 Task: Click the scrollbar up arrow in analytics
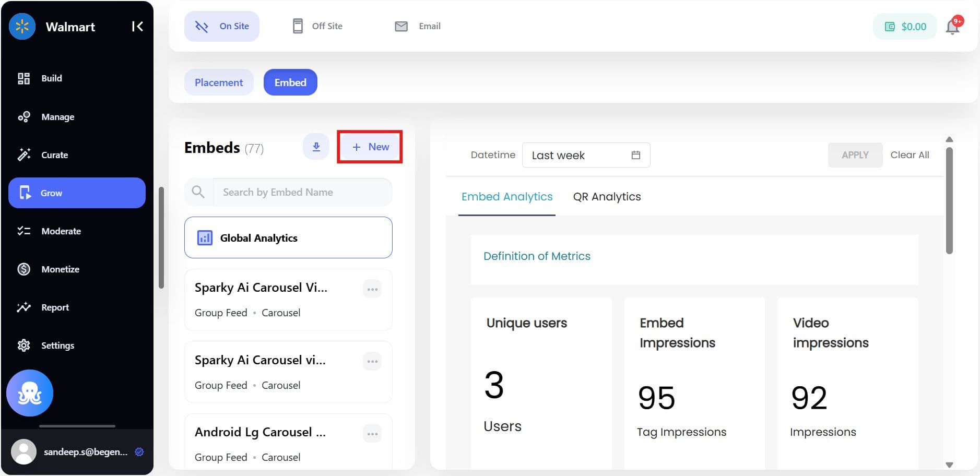pyautogui.click(x=949, y=139)
